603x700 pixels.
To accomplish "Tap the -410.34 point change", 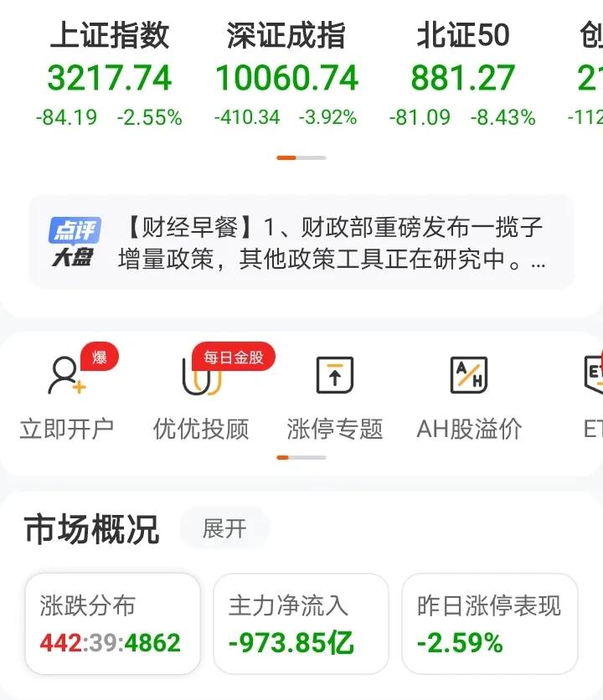I will pyautogui.click(x=247, y=118).
